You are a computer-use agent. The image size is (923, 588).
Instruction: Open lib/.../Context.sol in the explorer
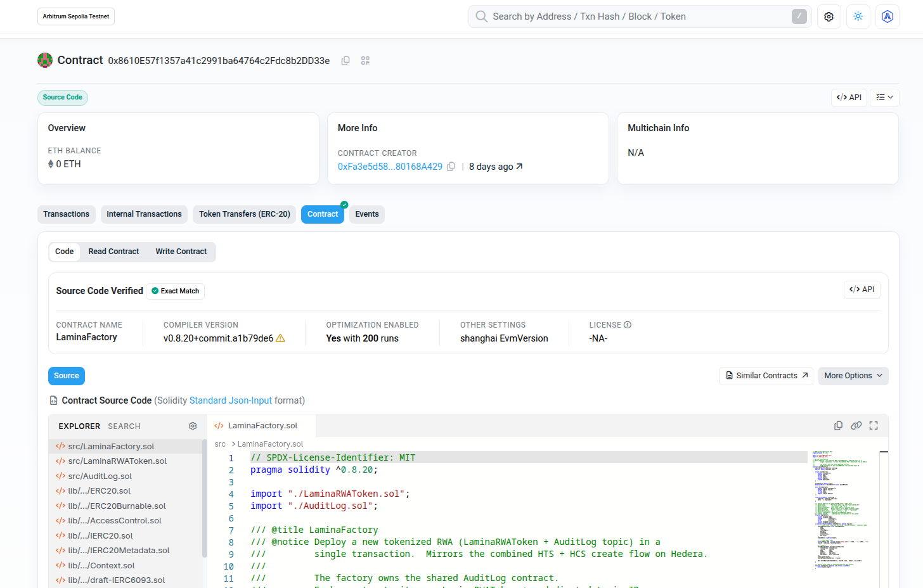(x=126, y=566)
